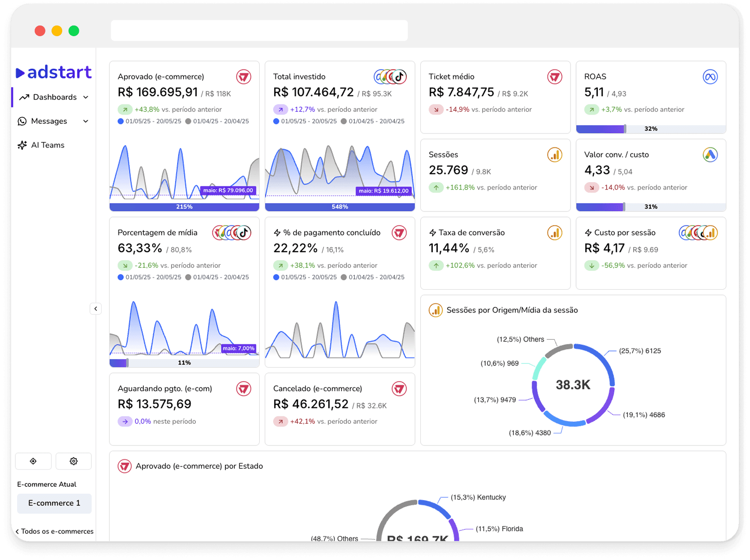Collapse the sidebar with the arrow button
750x560 pixels.
pos(96,309)
